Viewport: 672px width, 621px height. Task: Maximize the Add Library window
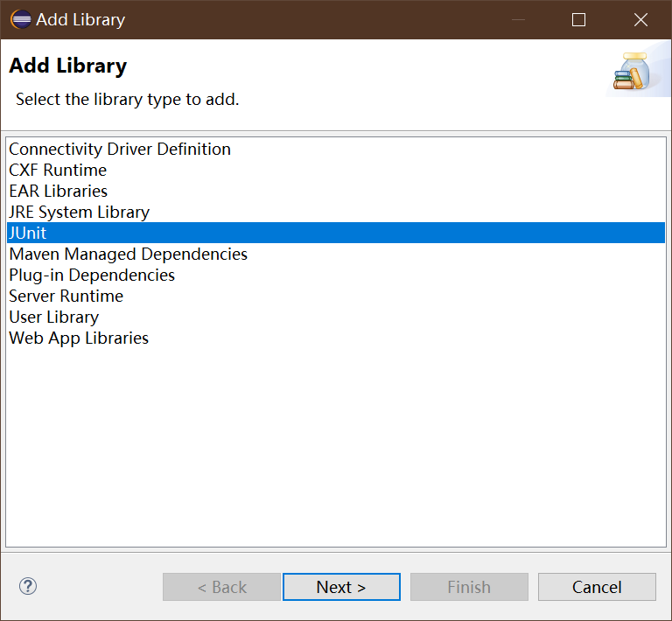pyautogui.click(x=578, y=19)
